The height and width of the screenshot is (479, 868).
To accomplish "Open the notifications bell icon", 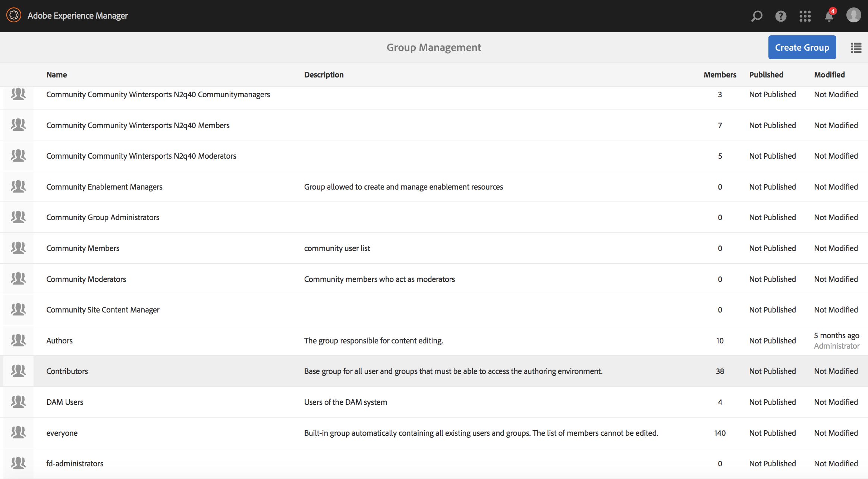I will pyautogui.click(x=829, y=16).
